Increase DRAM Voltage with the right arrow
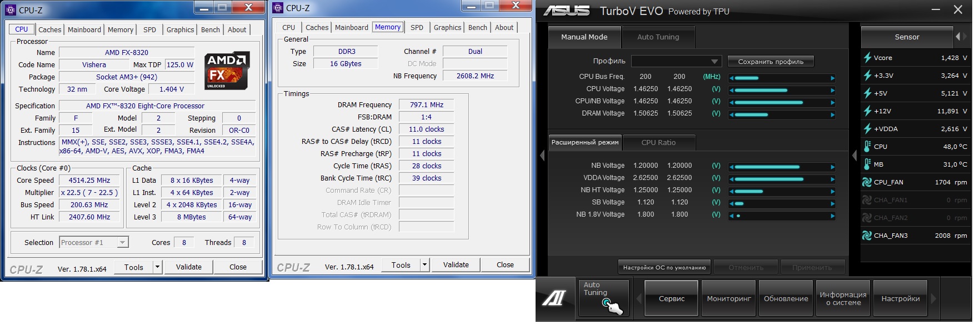Screen dimensions: 980x330 (832, 115)
